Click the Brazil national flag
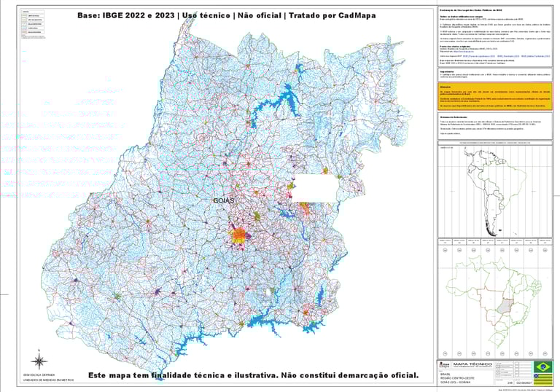The image size is (560, 392). (x=542, y=367)
